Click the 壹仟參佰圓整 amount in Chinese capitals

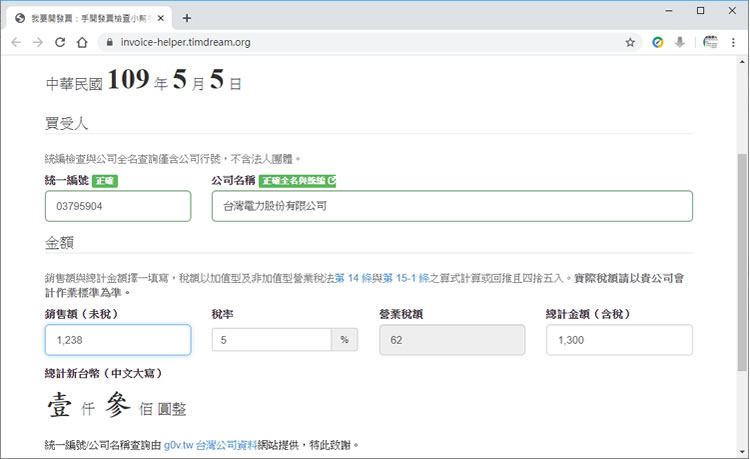tap(117, 404)
